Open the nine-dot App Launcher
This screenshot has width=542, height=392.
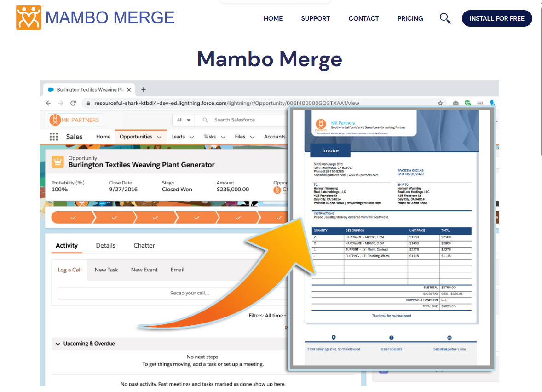click(x=53, y=137)
